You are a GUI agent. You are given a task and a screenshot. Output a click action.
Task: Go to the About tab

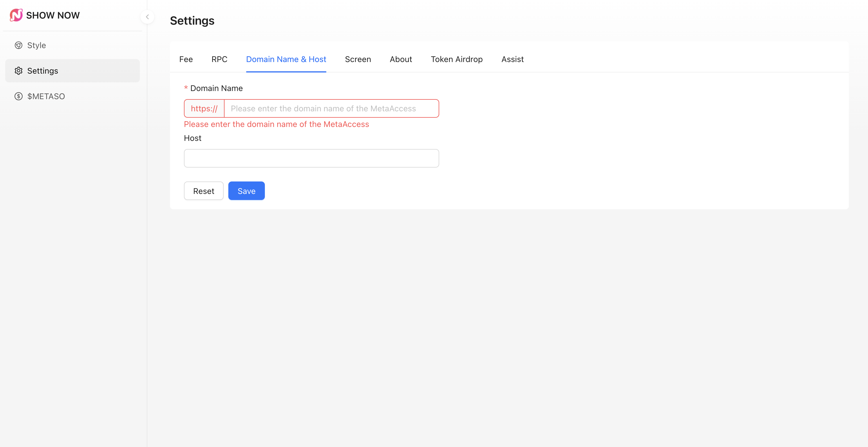click(x=401, y=59)
